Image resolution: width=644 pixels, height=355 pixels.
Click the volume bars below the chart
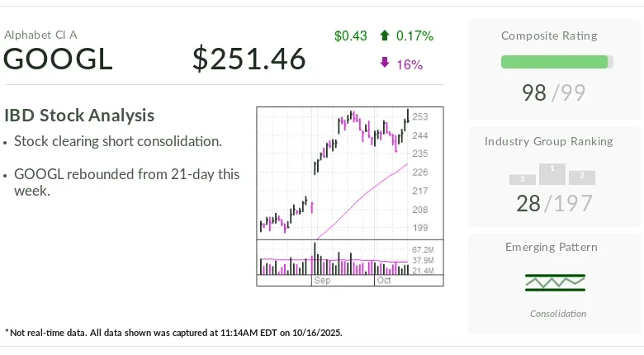point(334,261)
